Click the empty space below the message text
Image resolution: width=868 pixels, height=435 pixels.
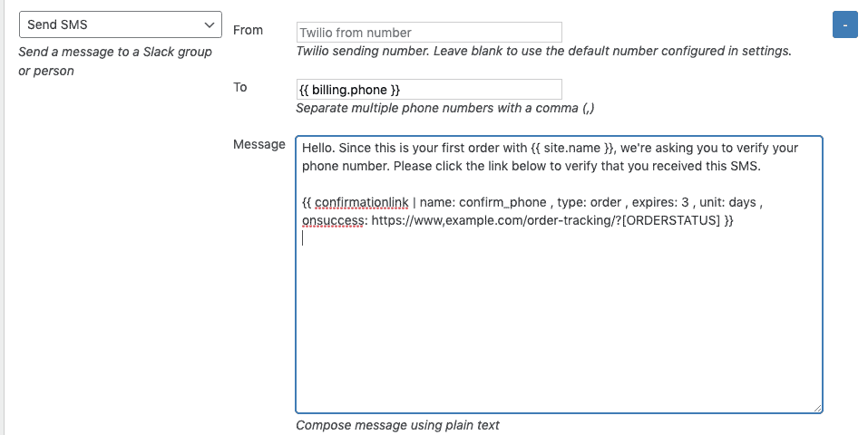point(558,326)
